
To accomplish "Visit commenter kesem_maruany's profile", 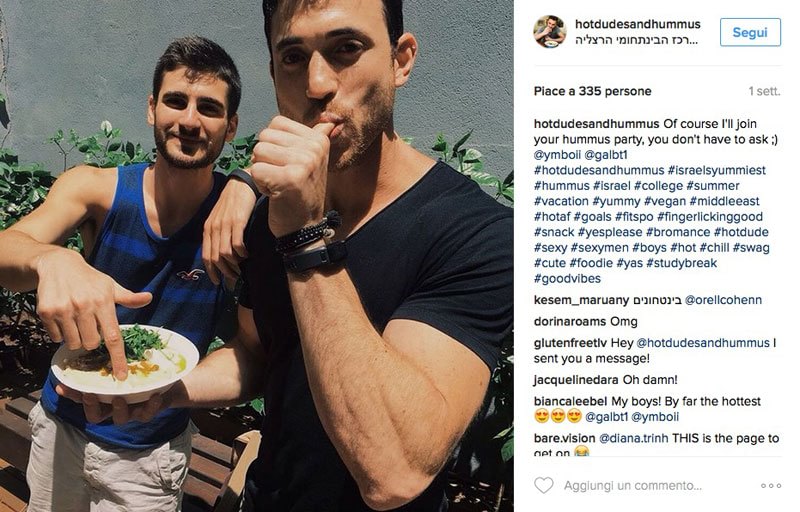I will pyautogui.click(x=581, y=300).
